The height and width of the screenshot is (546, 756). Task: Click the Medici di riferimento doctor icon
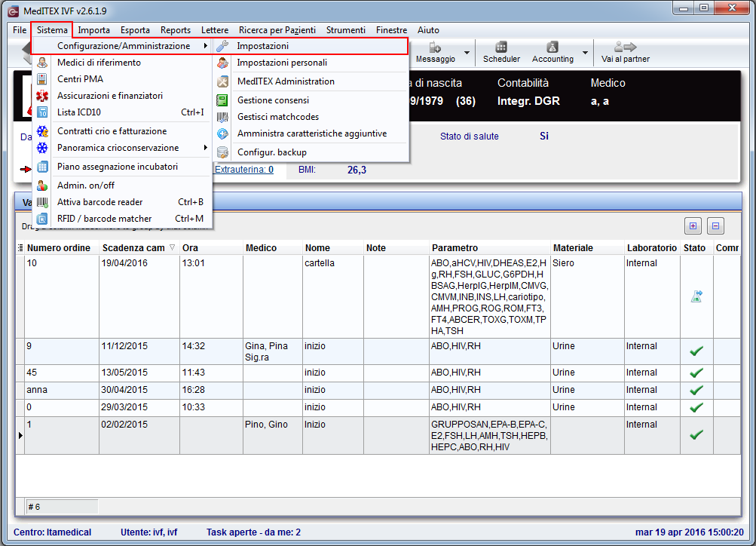[x=42, y=63]
